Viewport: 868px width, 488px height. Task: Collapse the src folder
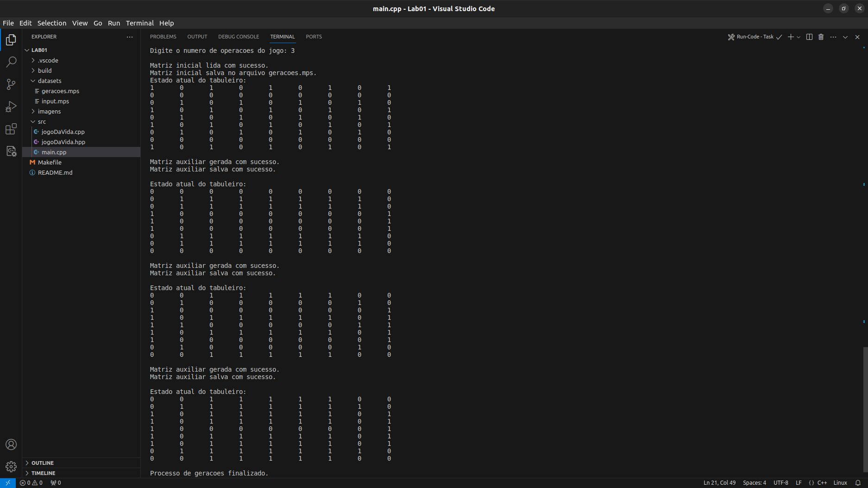[82, 121]
